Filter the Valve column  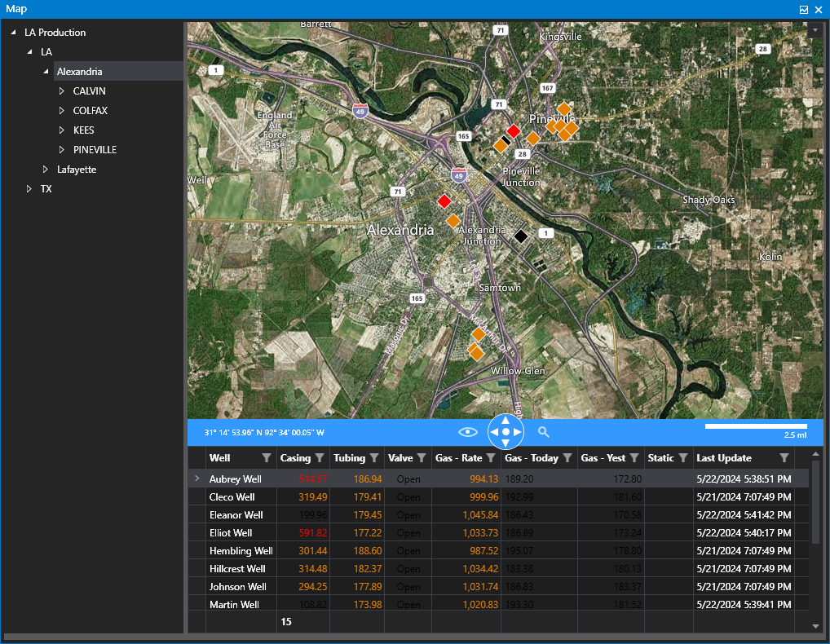pos(422,458)
